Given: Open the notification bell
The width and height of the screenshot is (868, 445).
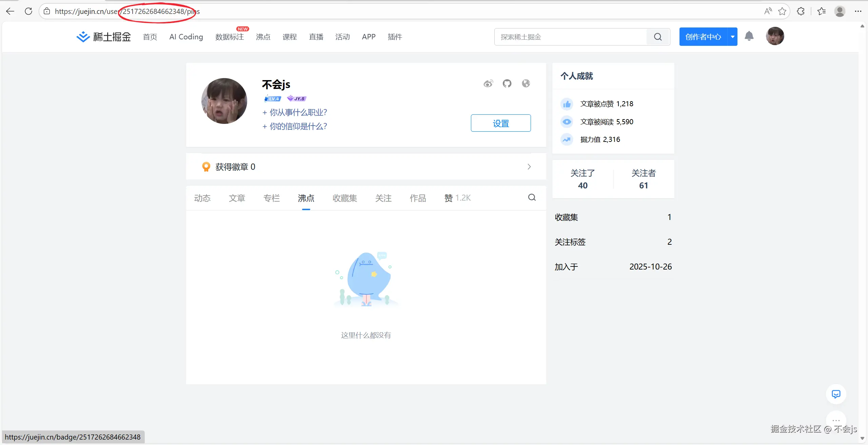Looking at the screenshot, I should coord(749,36).
